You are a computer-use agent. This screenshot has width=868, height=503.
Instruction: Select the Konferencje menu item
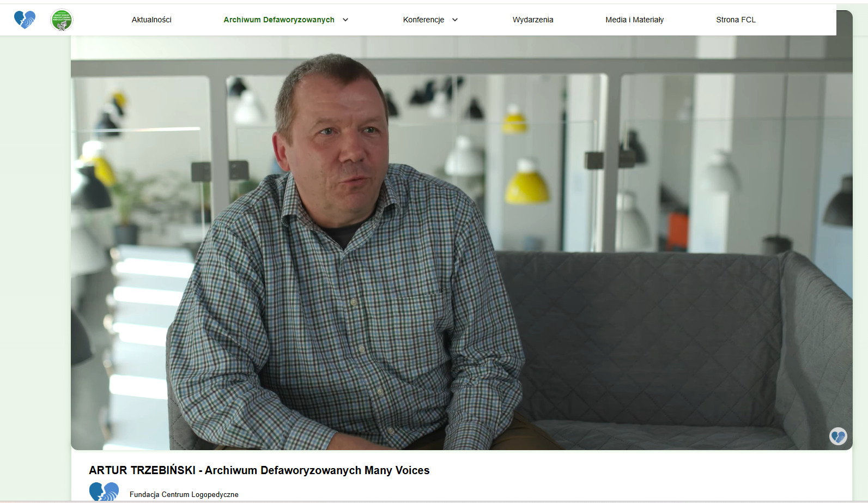tap(423, 20)
